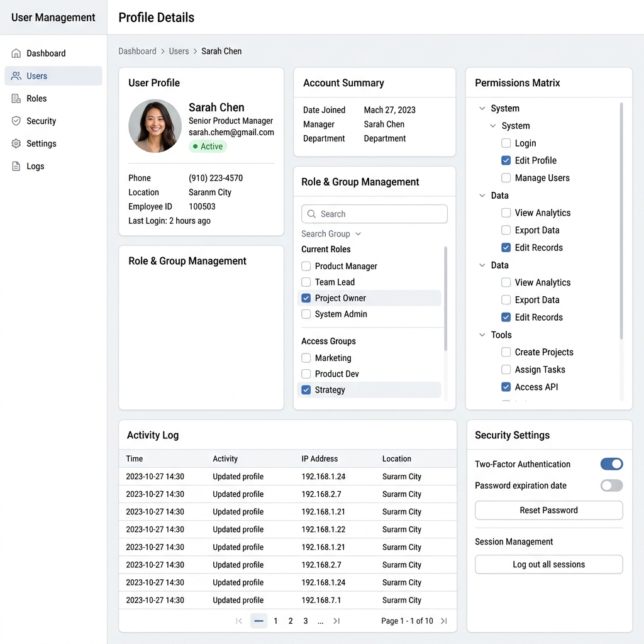Click the magnifier icon in the search box
This screenshot has width=644, height=644.
[312, 214]
